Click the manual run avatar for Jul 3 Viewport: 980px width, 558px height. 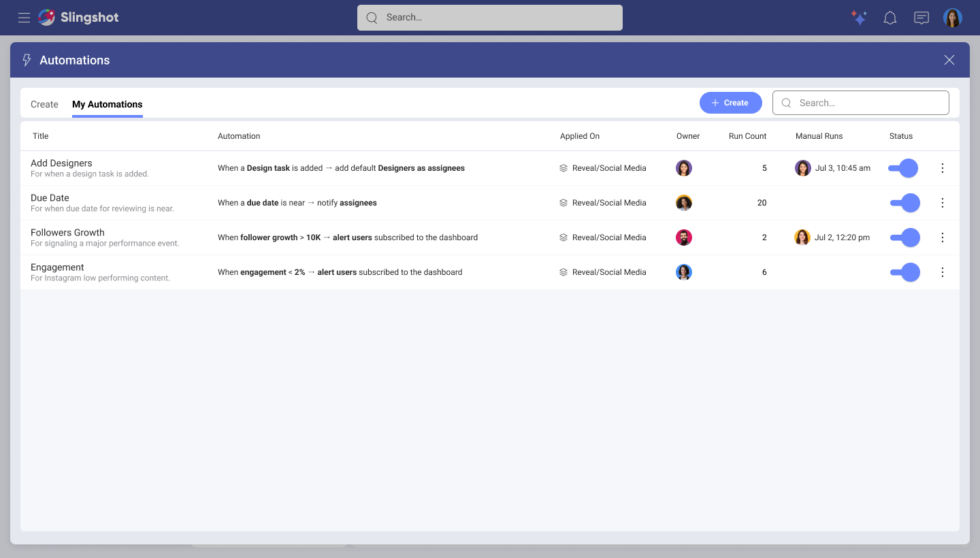tap(803, 168)
